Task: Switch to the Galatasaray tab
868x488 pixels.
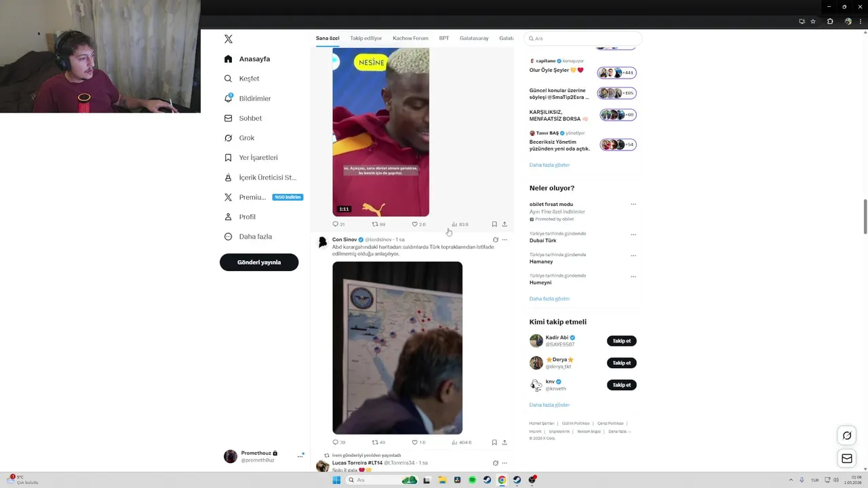Action: [x=474, y=38]
